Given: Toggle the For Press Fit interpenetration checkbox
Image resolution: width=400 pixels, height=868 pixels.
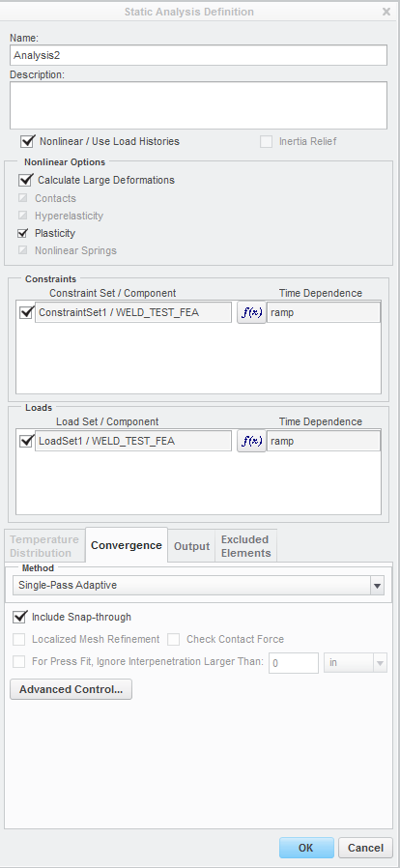Looking at the screenshot, I should point(18,661).
